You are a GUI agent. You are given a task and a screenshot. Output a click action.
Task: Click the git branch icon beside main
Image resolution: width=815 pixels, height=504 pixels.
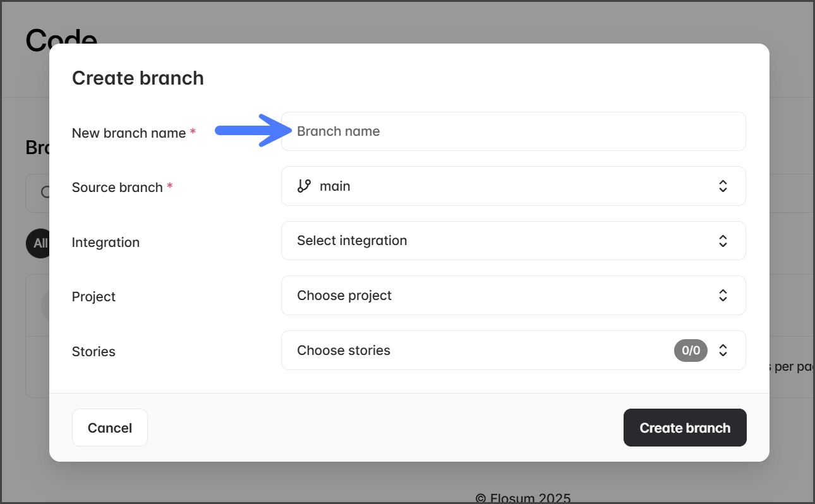tap(305, 186)
